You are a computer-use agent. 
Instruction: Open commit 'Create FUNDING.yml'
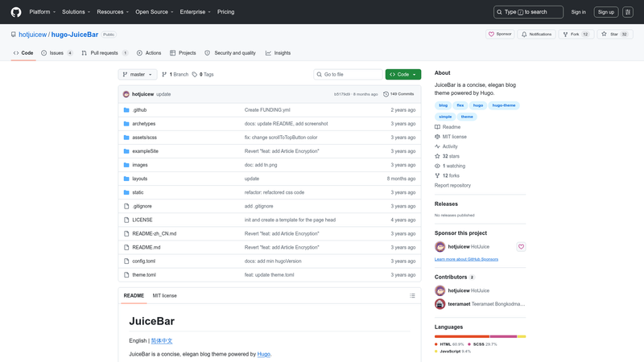[x=267, y=110]
